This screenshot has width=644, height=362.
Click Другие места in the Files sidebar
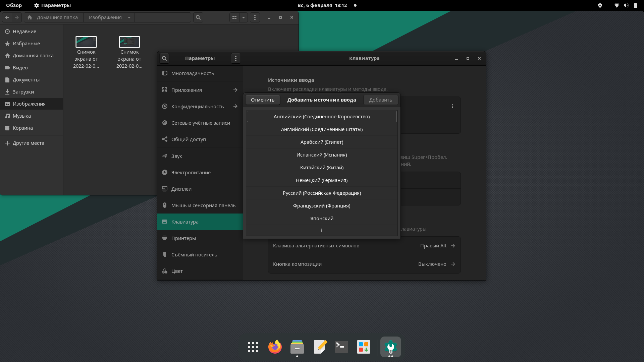(32, 143)
